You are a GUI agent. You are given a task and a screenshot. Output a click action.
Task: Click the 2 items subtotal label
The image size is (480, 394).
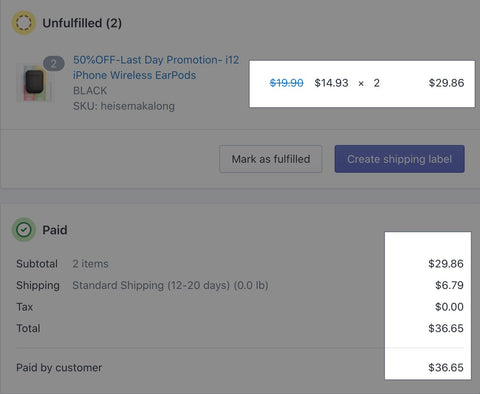90,264
